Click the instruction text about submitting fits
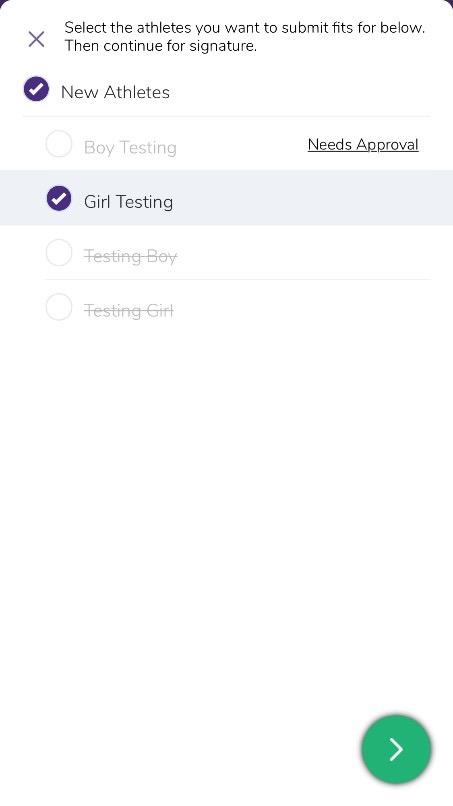The image size is (453, 806). click(x=245, y=36)
